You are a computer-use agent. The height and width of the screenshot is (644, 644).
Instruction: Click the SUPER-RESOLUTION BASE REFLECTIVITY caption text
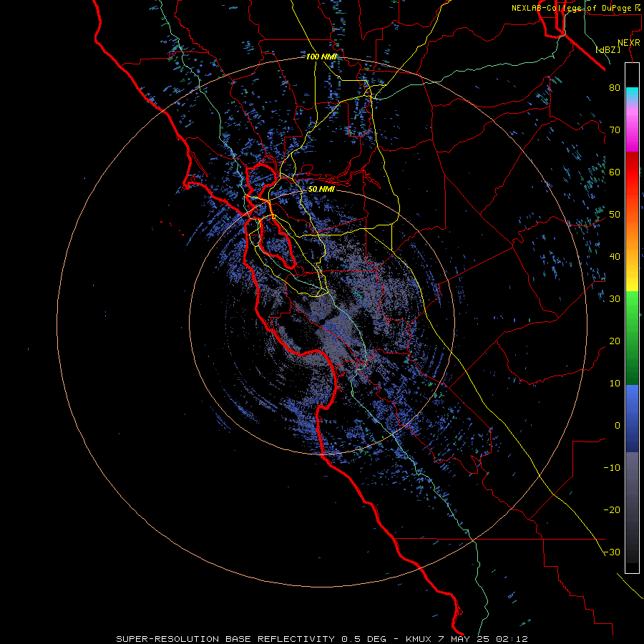pos(225,639)
